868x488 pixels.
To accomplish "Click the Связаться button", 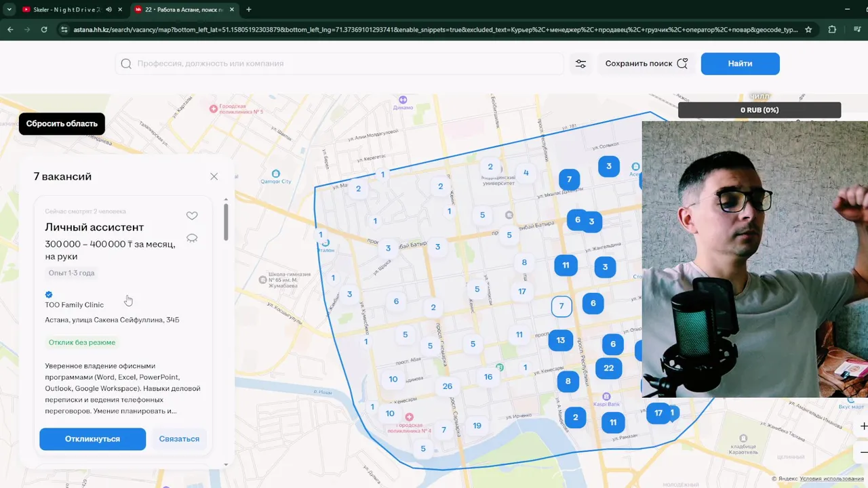I will click(179, 439).
